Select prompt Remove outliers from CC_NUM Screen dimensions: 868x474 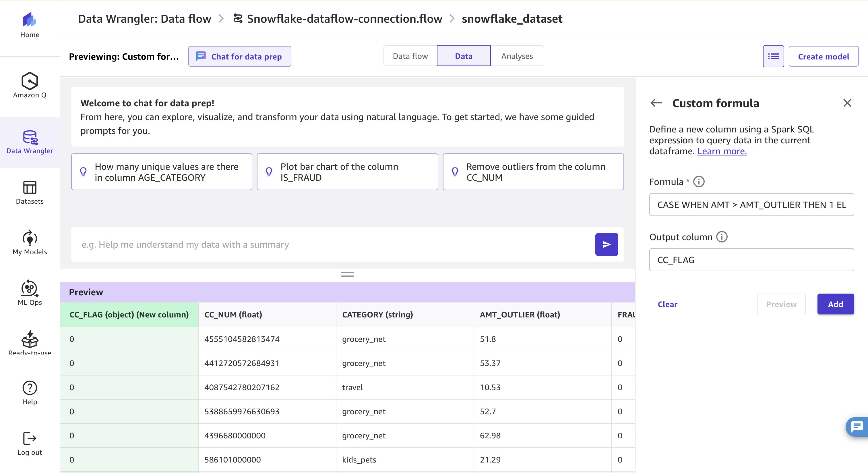[x=533, y=172]
